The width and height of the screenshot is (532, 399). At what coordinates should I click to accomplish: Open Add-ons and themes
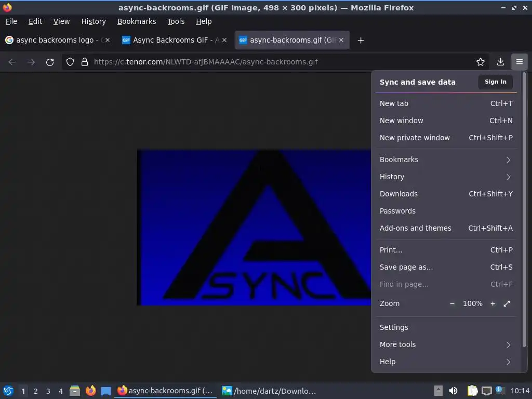[446, 228]
